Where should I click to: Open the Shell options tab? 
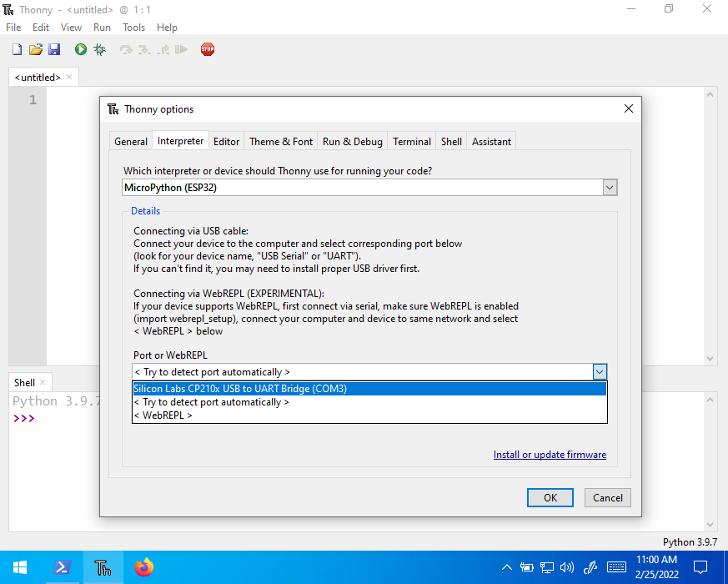(x=451, y=142)
